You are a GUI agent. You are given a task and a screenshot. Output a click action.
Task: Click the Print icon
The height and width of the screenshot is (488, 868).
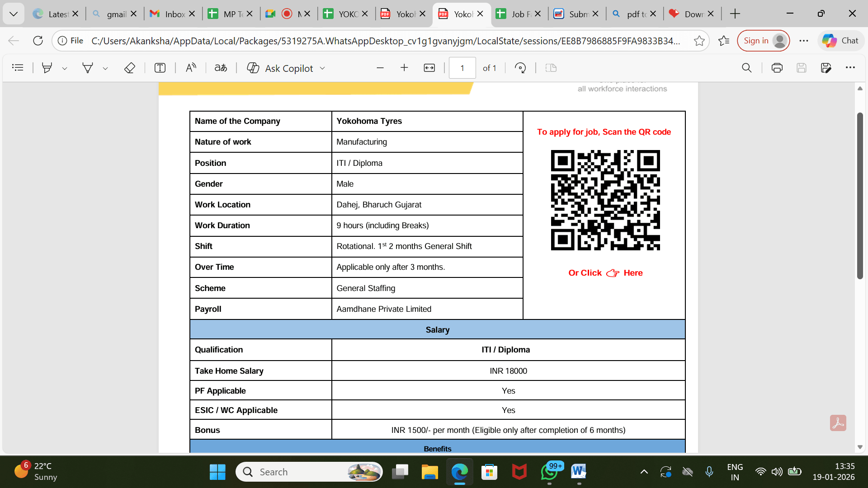777,68
